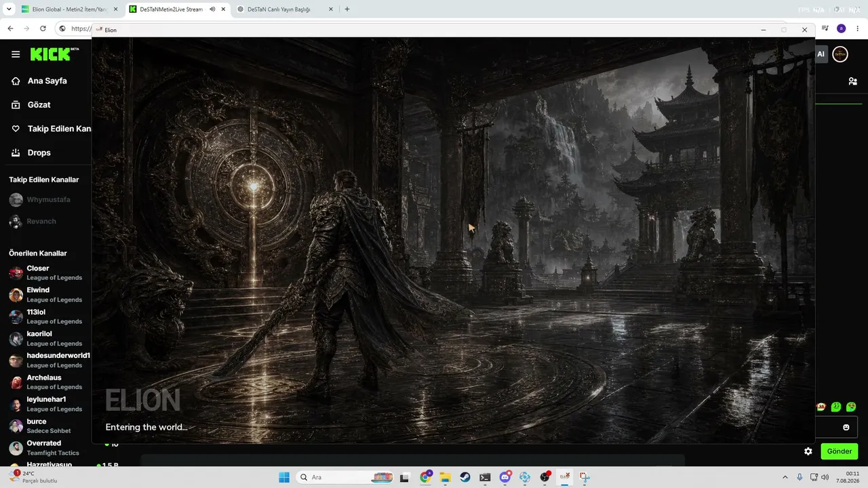Go to Ana Sayfa in Kick sidebar

[x=47, y=81]
